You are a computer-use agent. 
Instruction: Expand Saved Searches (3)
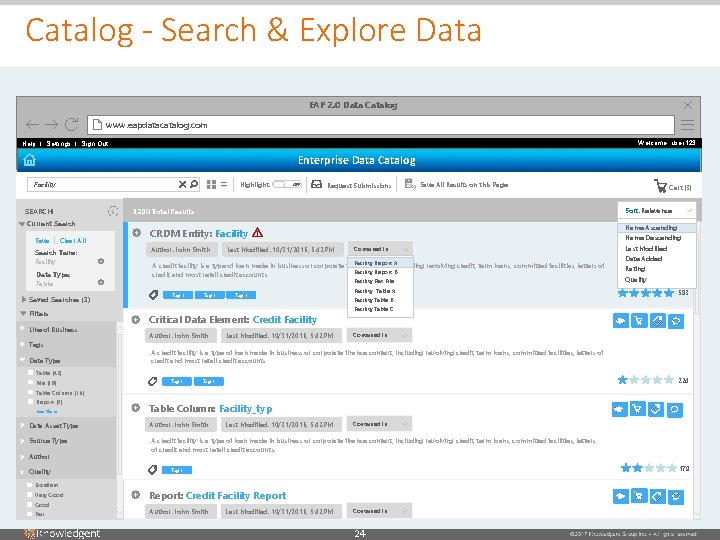[x=23, y=299]
